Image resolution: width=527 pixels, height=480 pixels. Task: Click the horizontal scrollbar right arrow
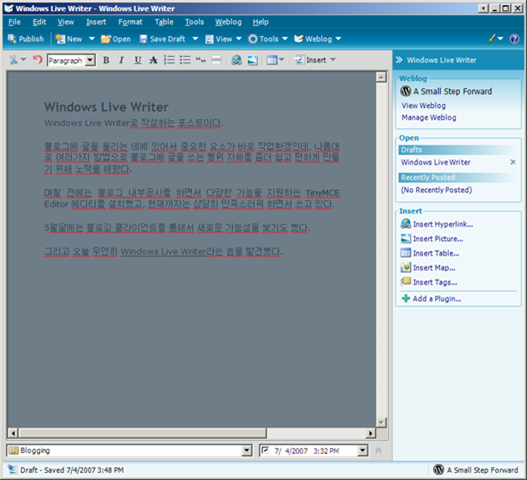pyautogui.click(x=370, y=433)
